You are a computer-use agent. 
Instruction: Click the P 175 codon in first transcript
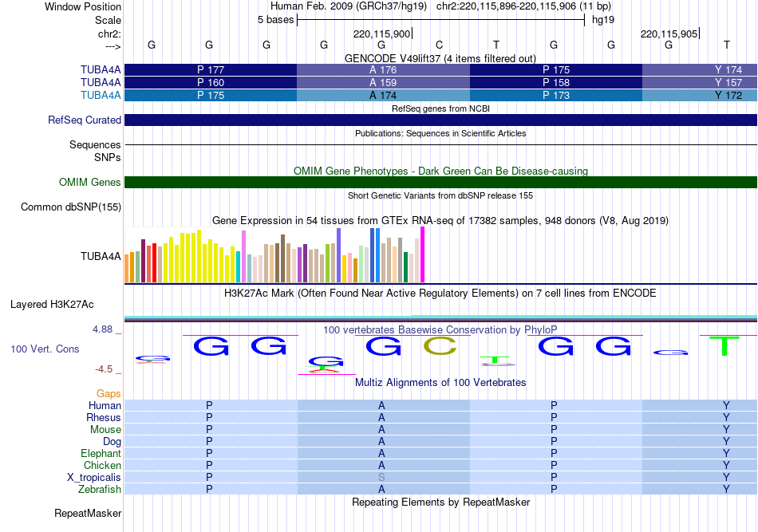tap(556, 69)
